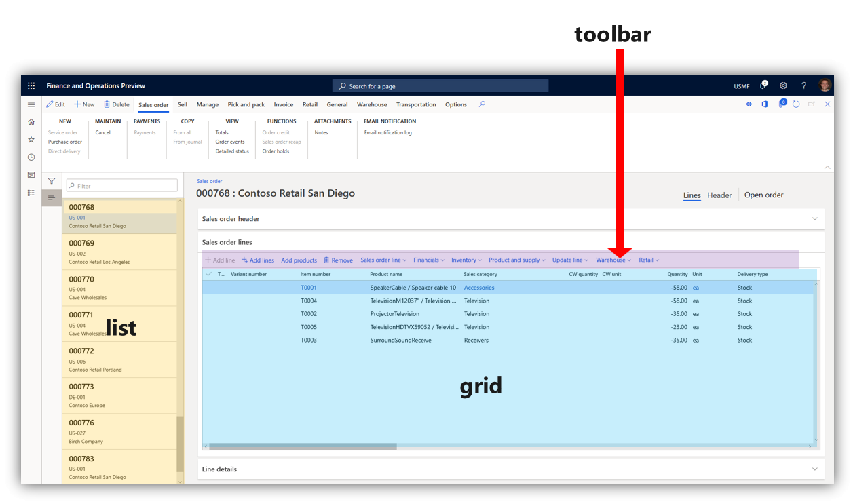
Task: Toggle select-all checkmark in grid header
Action: [208, 274]
